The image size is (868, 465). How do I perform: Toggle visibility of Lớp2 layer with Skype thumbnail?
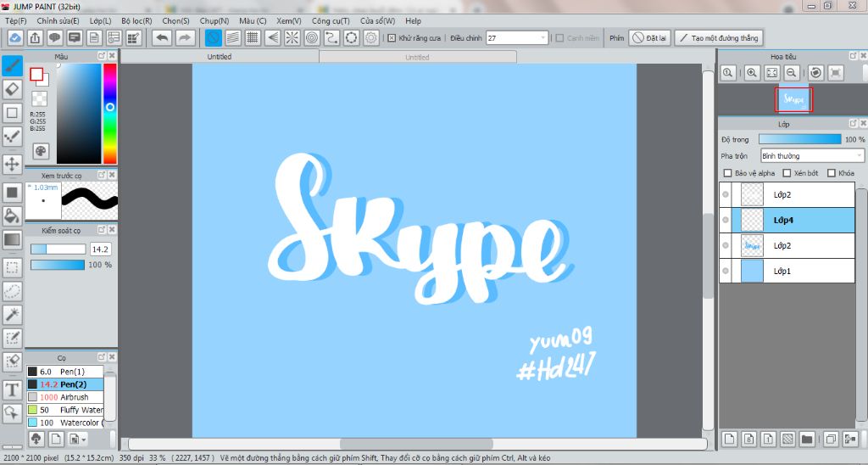point(726,245)
